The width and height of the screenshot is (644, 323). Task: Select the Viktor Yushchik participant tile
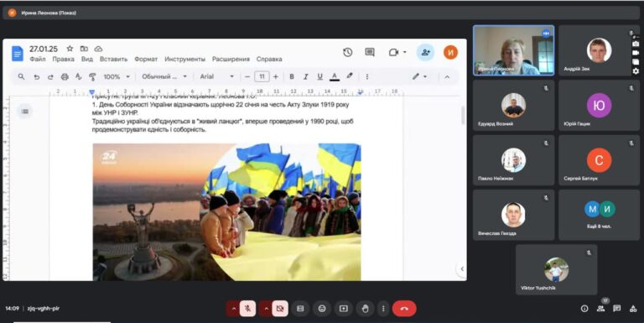coord(556,269)
